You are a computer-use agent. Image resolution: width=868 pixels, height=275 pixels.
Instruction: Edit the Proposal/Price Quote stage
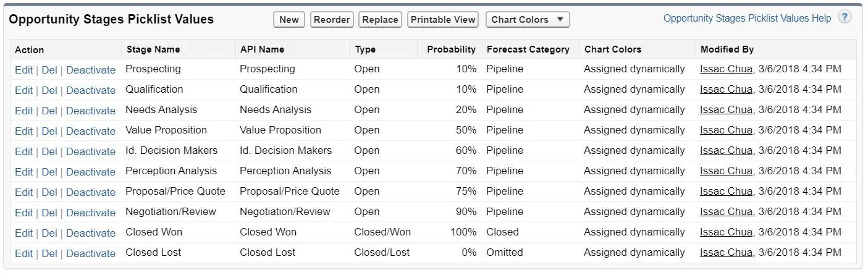(x=23, y=192)
